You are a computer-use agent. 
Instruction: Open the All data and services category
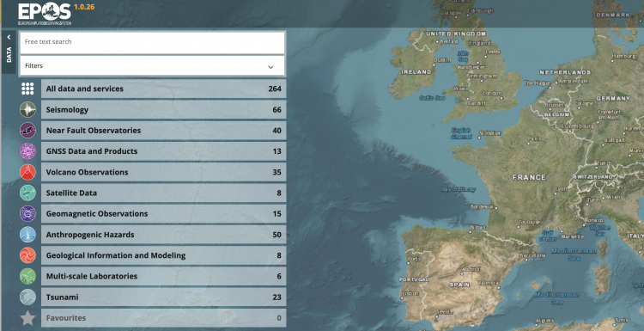click(163, 89)
